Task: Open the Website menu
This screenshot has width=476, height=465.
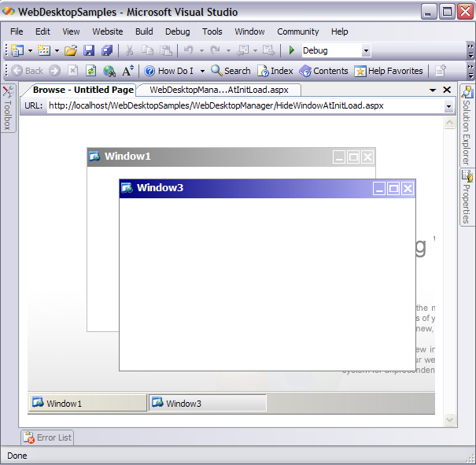Action: click(x=107, y=31)
